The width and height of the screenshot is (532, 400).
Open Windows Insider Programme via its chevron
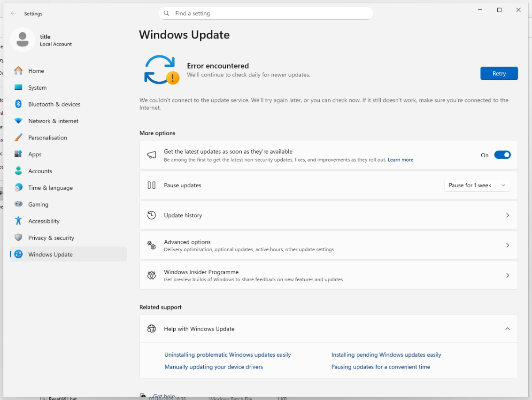click(x=508, y=275)
